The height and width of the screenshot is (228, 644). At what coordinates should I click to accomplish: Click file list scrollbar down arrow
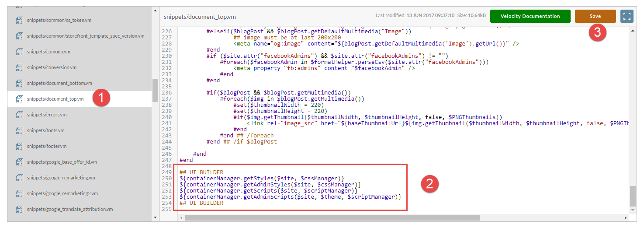pyautogui.click(x=155, y=217)
